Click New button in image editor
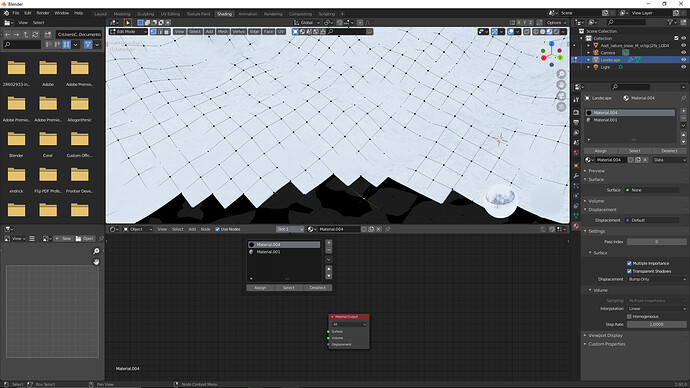 pyautogui.click(x=63, y=238)
